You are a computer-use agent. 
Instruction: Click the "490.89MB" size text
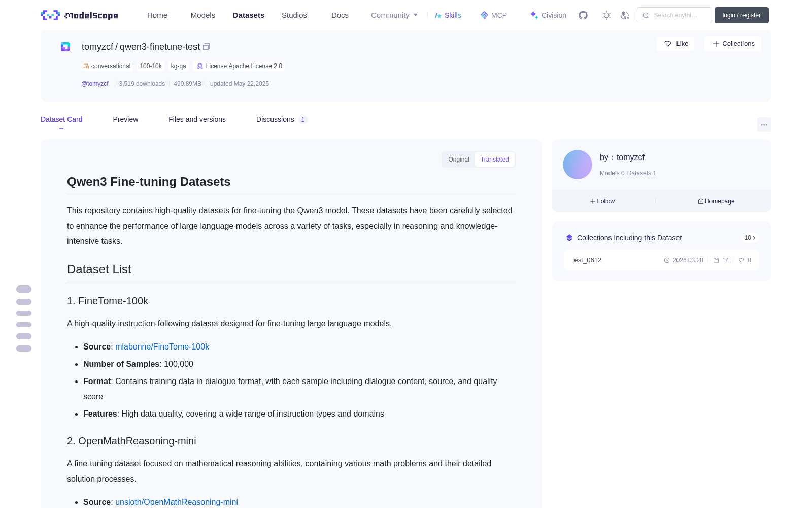(x=187, y=84)
